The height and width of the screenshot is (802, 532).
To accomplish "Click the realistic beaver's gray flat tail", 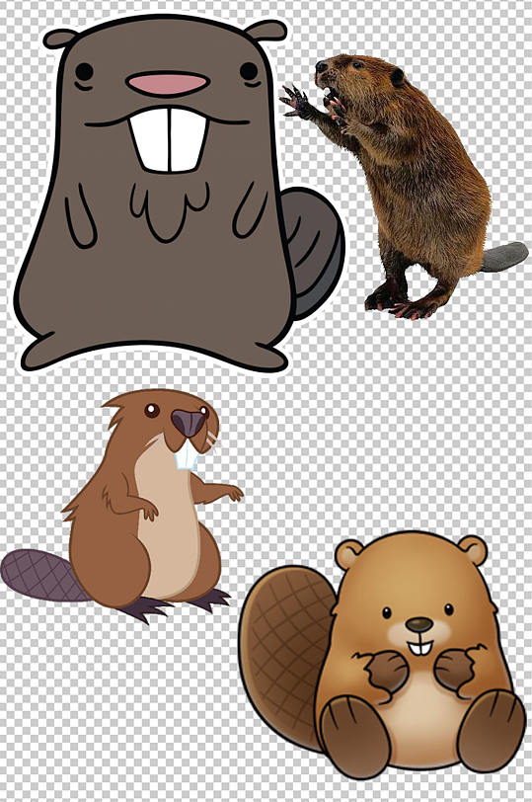I will coord(504,257).
